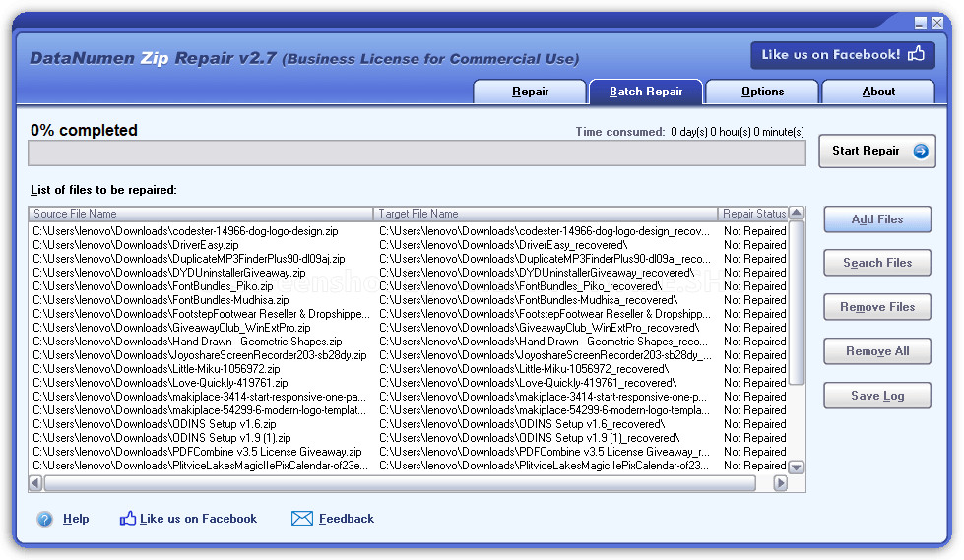Click the FontBundles_Piko_recovered target cell
964x560 pixels.
pos(520,286)
